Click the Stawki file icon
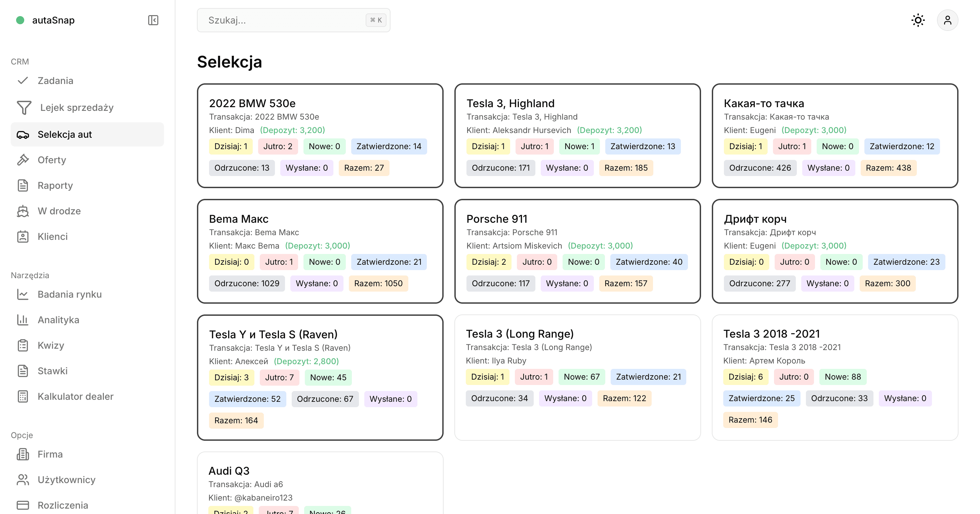 coord(23,371)
